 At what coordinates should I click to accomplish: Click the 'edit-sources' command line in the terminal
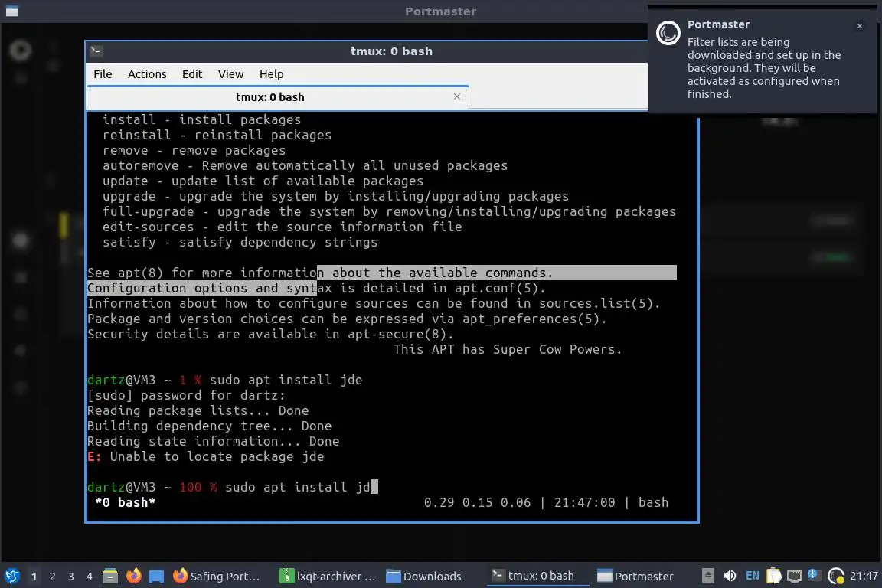point(283,227)
